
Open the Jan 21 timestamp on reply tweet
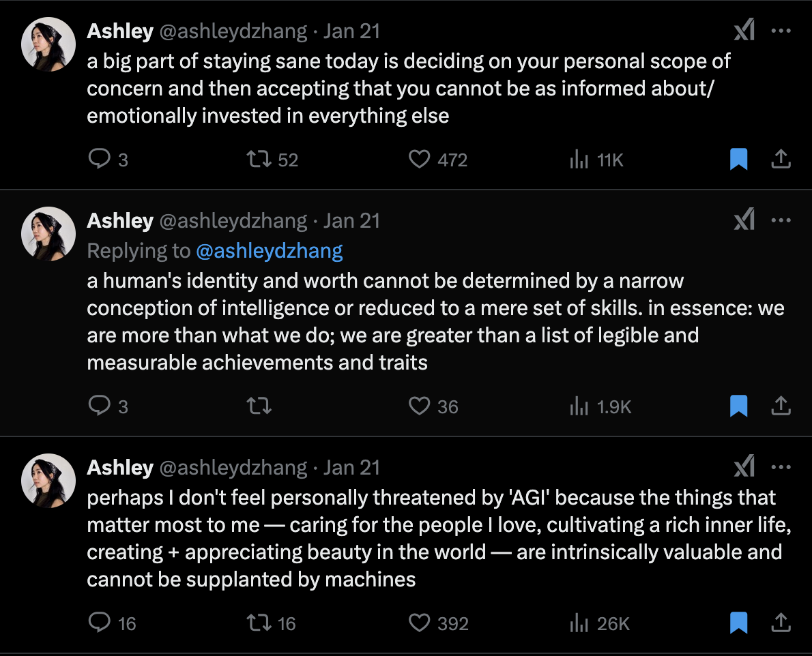click(x=351, y=221)
